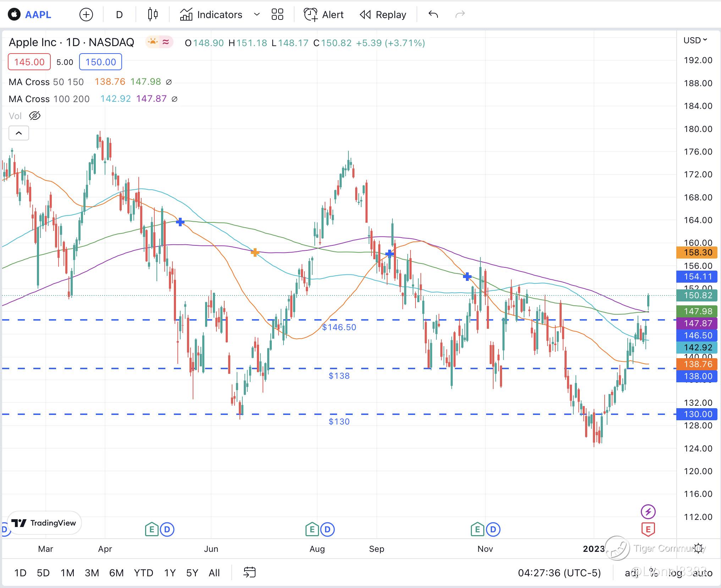Show the hidden Vol indicator
This screenshot has width=721, height=588.
(35, 116)
